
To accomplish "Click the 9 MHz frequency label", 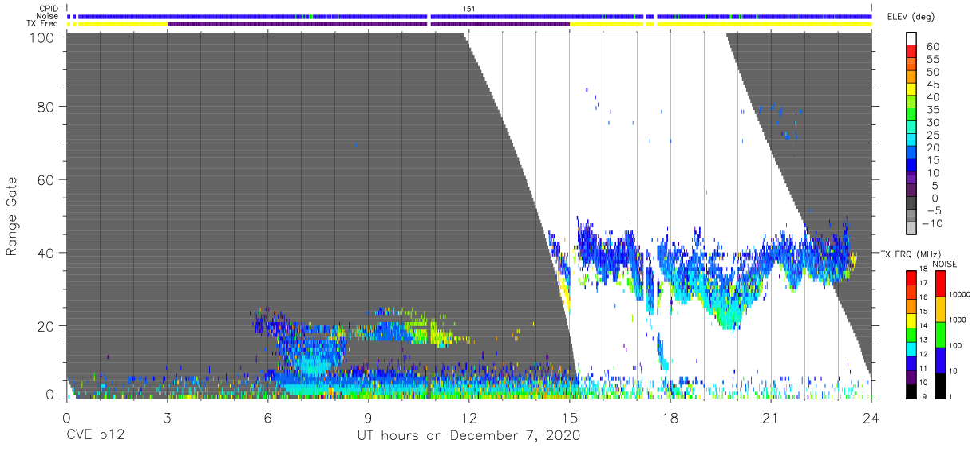I will pos(926,397).
